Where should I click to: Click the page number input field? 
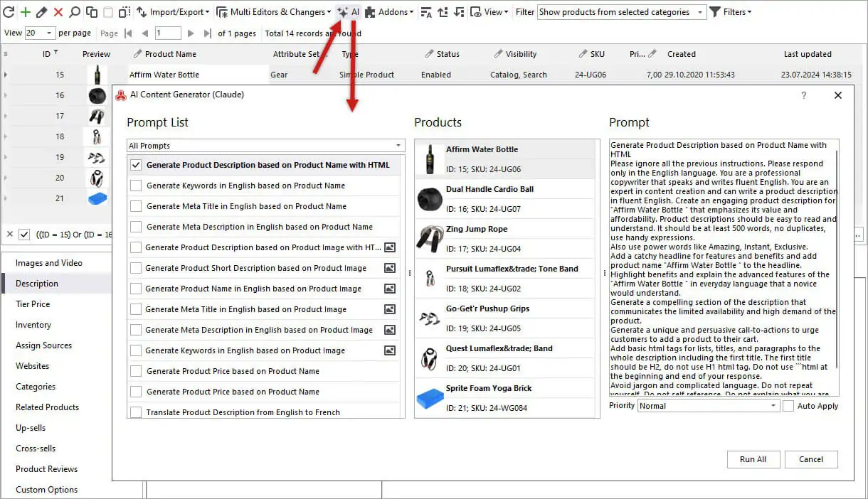(x=168, y=33)
